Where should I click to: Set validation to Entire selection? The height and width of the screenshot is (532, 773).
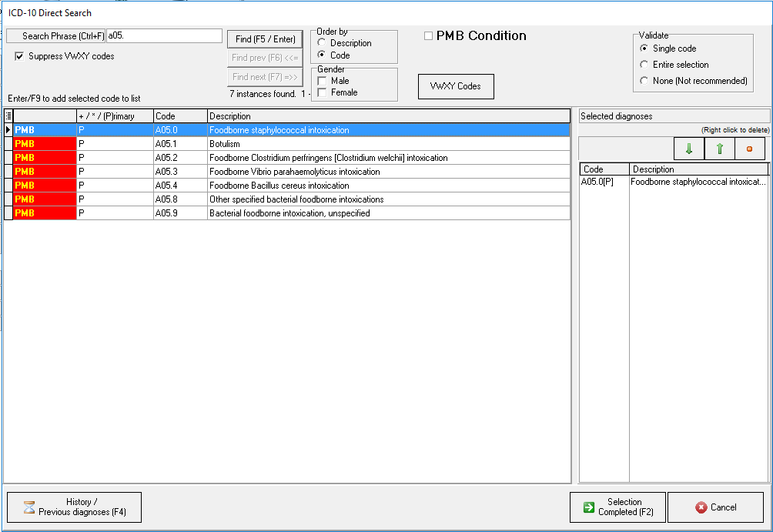tap(644, 65)
